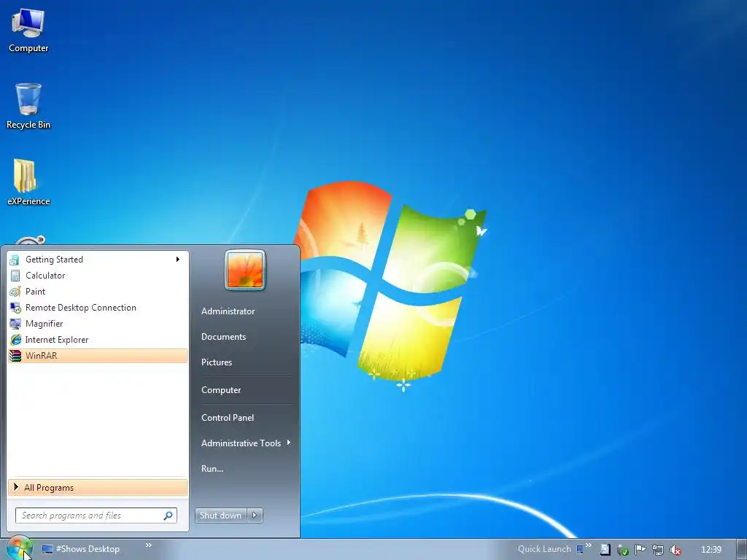
Task: Click the Safely Remove Hardware tray icon
Action: (x=623, y=550)
